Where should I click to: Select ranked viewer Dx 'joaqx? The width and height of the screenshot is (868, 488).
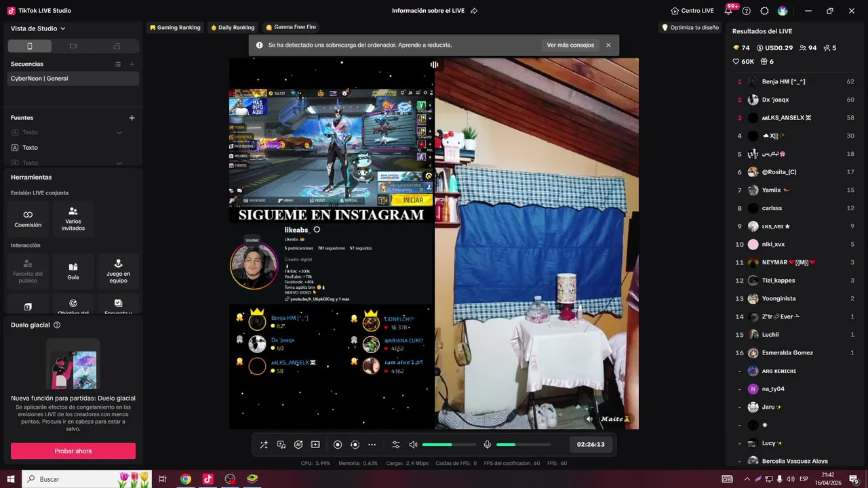click(795, 100)
